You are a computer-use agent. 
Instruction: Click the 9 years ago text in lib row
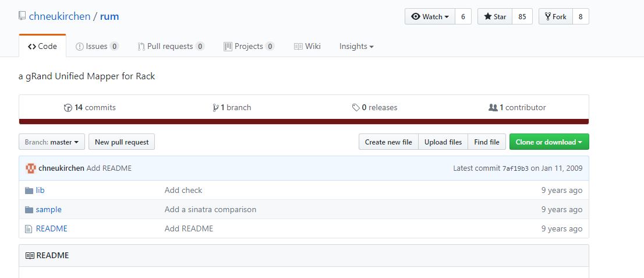(x=562, y=191)
